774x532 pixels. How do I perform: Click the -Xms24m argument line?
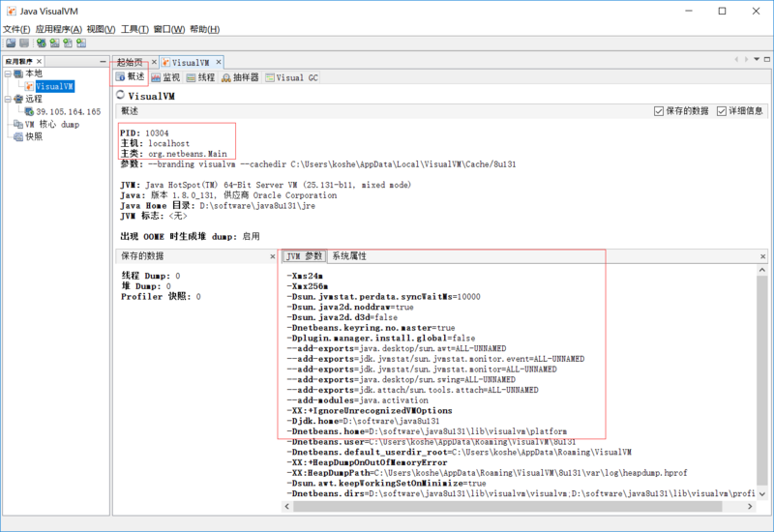click(x=305, y=276)
